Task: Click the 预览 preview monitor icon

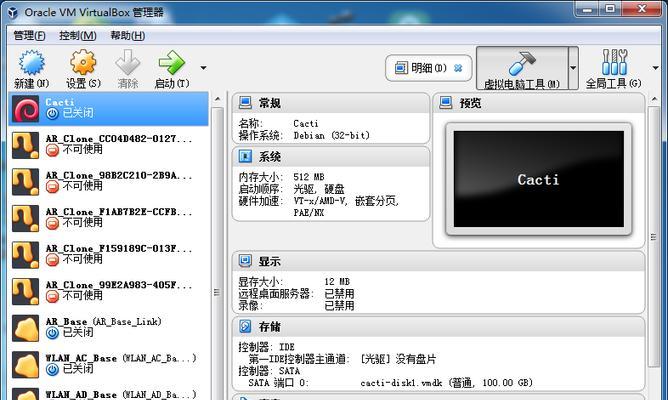Action: click(x=446, y=103)
